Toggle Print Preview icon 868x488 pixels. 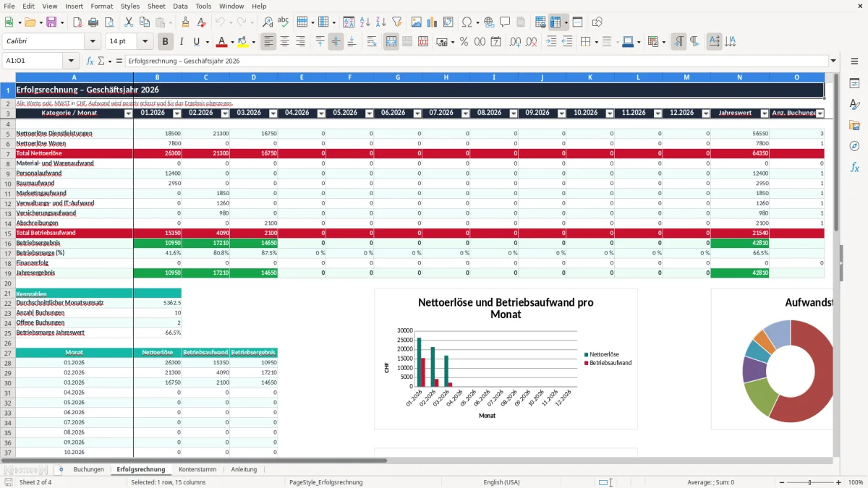[x=109, y=22]
